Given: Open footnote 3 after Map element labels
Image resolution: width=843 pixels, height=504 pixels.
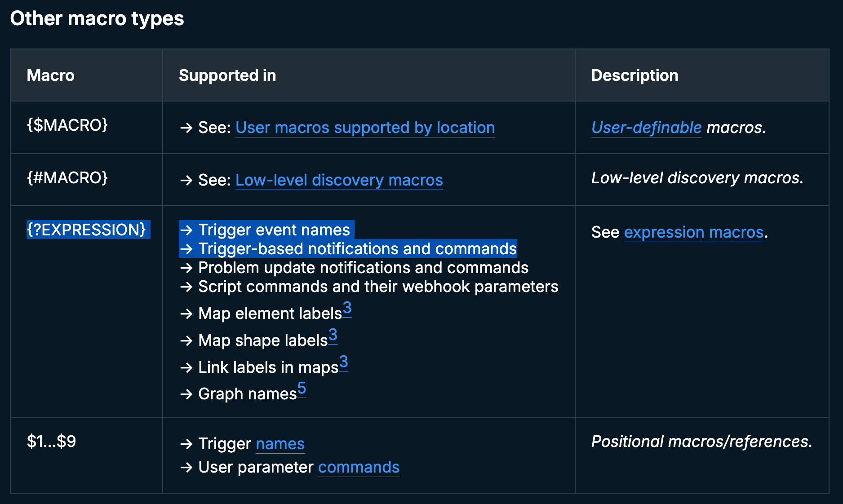Looking at the screenshot, I should coord(347,309).
